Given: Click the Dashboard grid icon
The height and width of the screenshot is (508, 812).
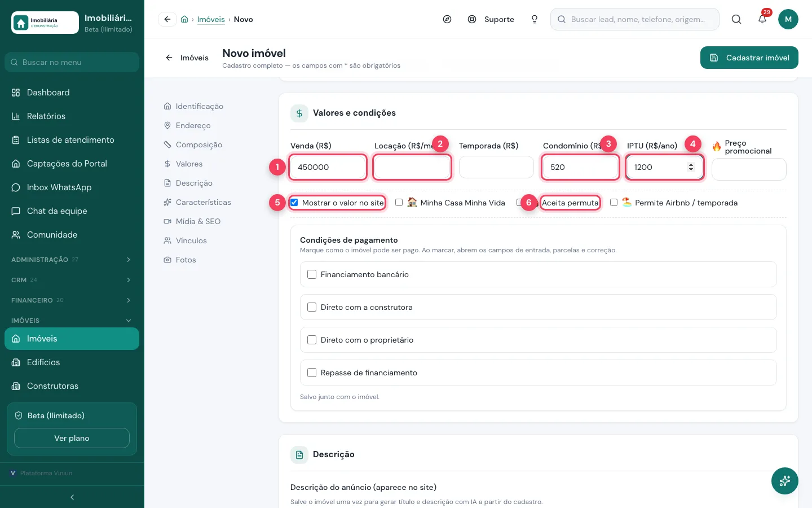Looking at the screenshot, I should (16, 93).
